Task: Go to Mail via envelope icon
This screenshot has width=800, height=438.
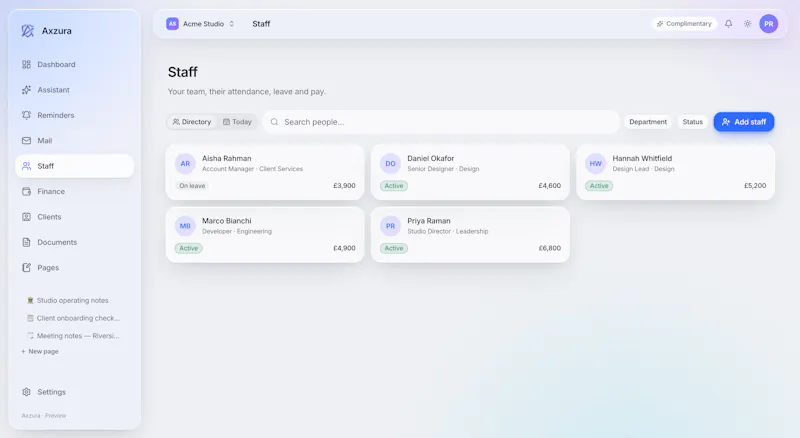Action: pos(27,140)
